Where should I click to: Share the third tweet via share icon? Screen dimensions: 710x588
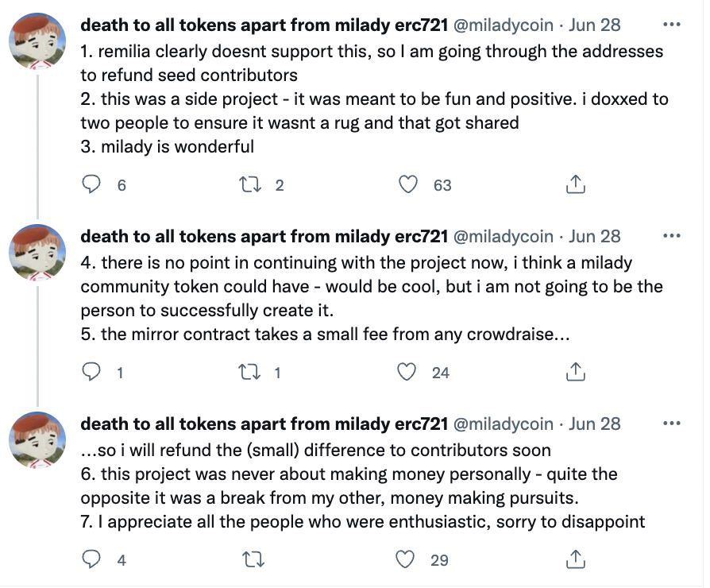click(575, 559)
